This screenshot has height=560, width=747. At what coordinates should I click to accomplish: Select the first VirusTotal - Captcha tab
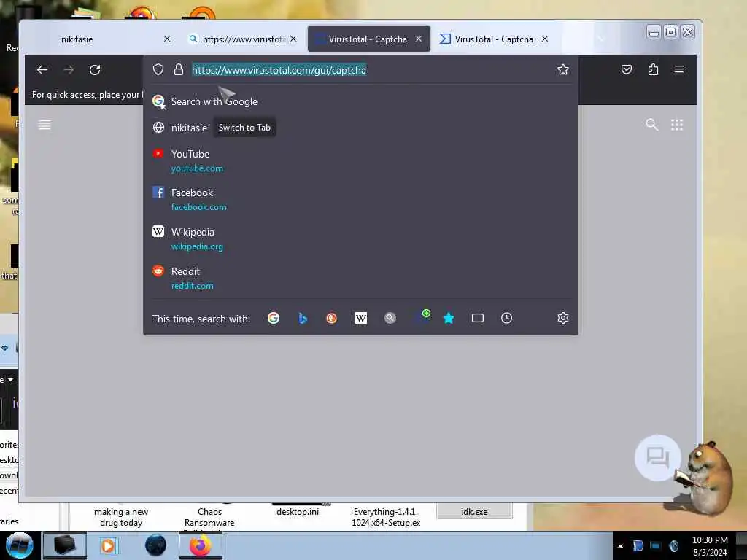(368, 39)
